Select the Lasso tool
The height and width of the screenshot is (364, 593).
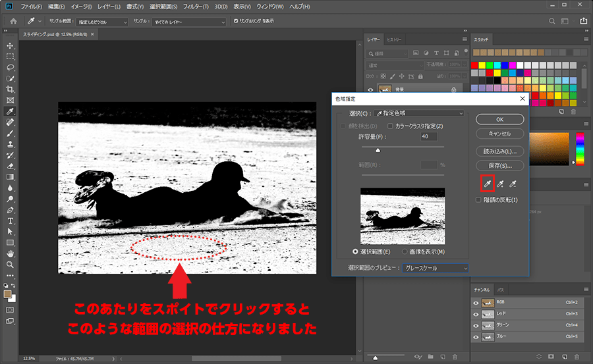click(x=10, y=67)
